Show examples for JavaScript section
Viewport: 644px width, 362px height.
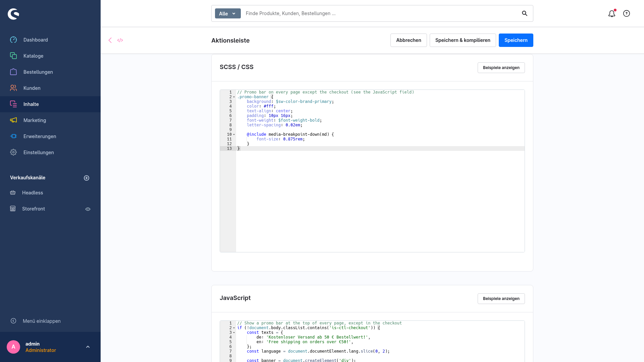501,299
